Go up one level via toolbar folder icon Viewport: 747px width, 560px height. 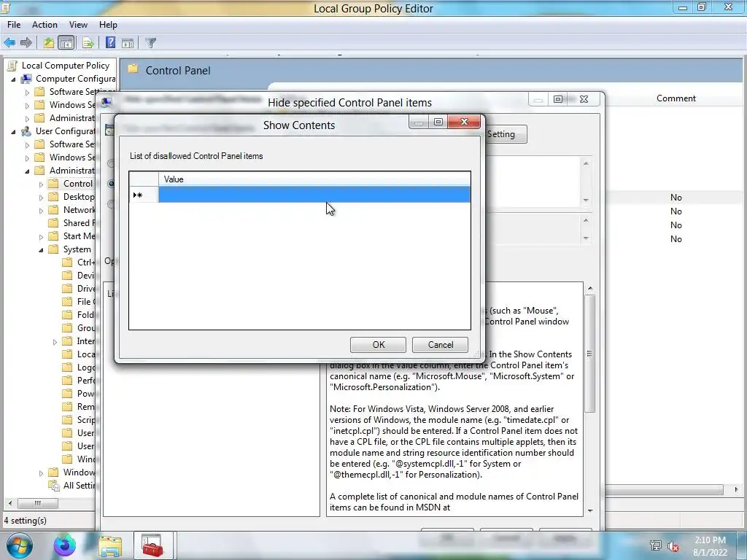(x=49, y=43)
